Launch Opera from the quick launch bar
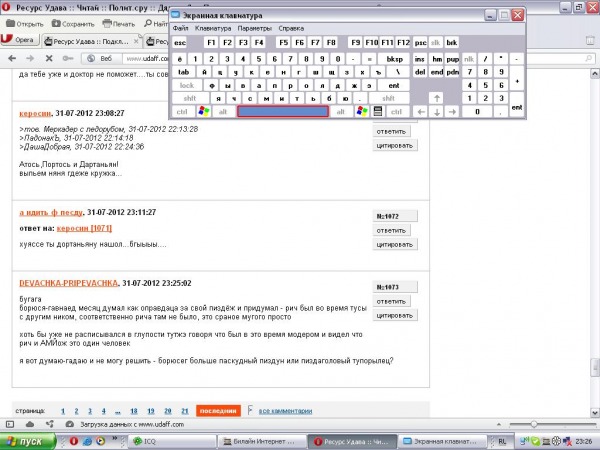The image size is (600, 450). coord(74,441)
